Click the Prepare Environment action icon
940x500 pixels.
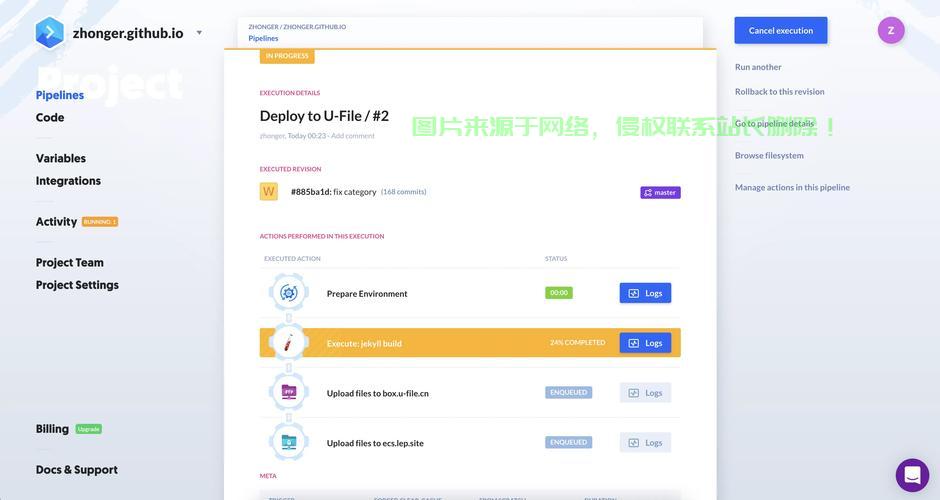click(x=289, y=293)
